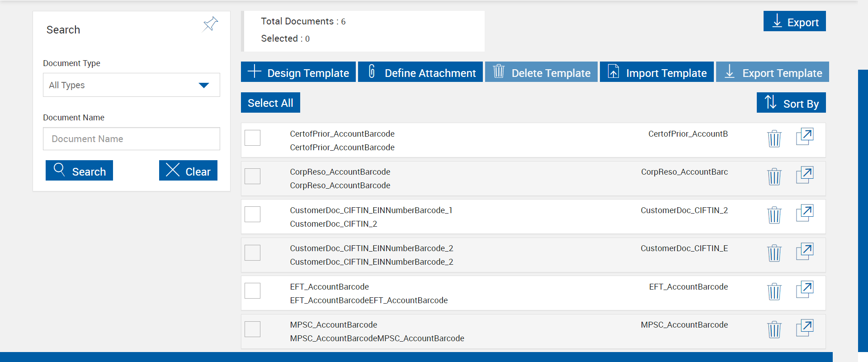Image resolution: width=868 pixels, height=362 pixels.
Task: Click the 'CustomerDoc_CIFTIN_2' right-column text
Action: 684,210
